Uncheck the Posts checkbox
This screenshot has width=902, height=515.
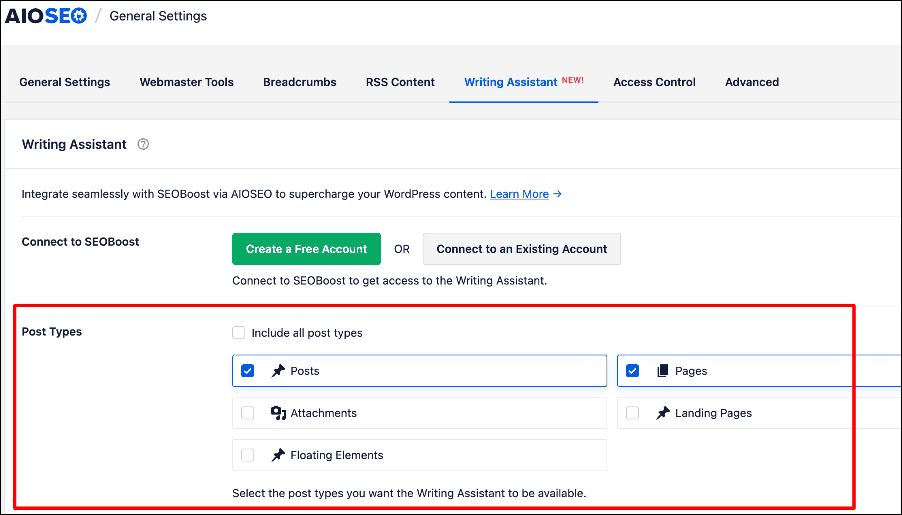pyautogui.click(x=247, y=371)
